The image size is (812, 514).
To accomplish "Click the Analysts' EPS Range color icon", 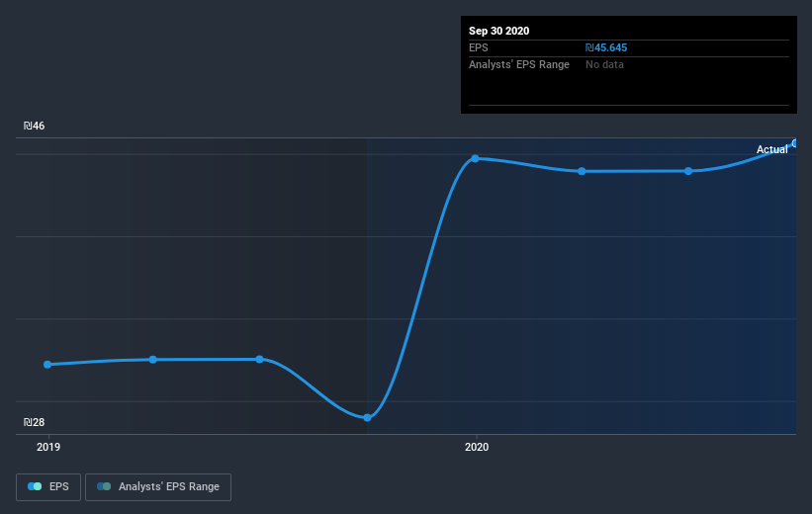I will click(x=104, y=486).
